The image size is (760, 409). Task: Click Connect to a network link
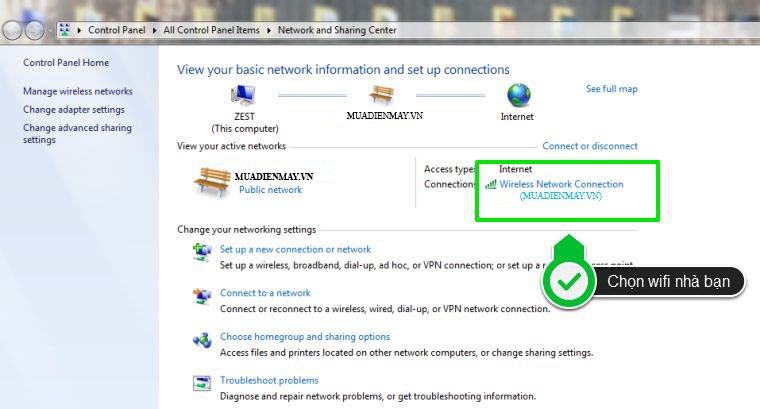[x=265, y=293]
